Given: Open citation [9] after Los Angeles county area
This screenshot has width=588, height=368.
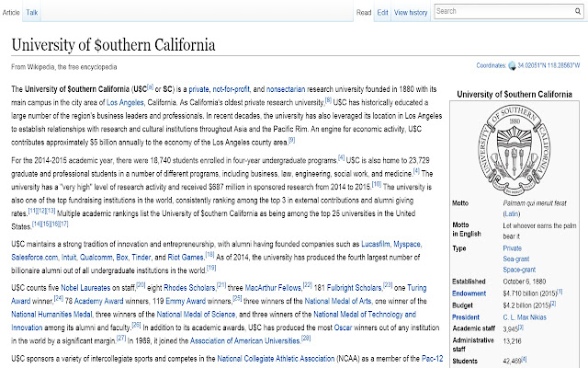Looking at the screenshot, I should (292, 140).
